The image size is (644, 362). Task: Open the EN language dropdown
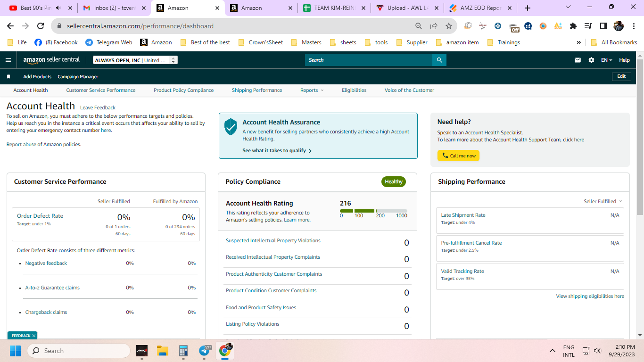[606, 60]
